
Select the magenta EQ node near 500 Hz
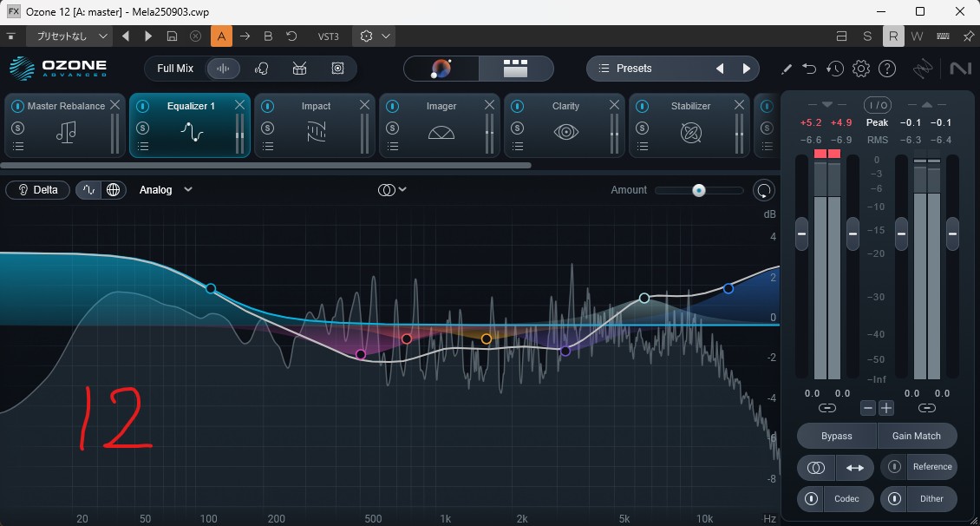point(361,355)
